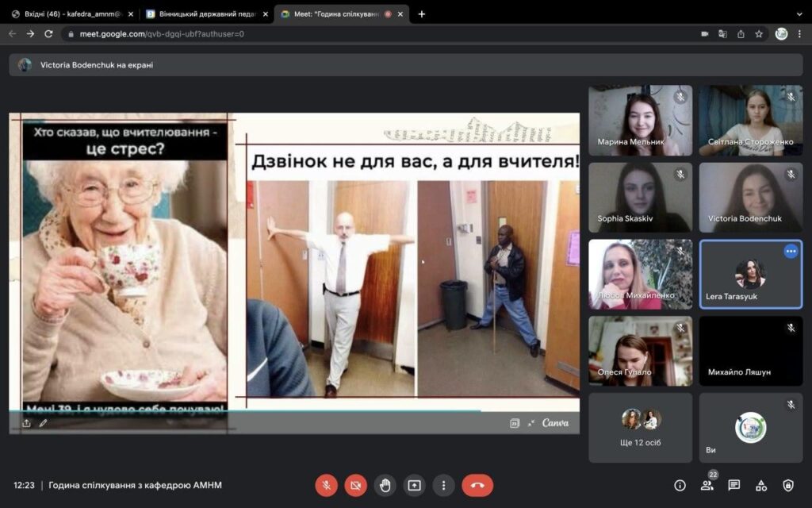Viewport: 812px width, 508px height.
Task: Open a new browser tab
Action: pos(422,14)
